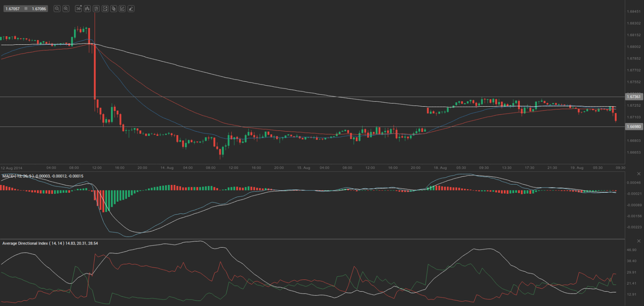Open the 30m timeframe selector

(78, 9)
